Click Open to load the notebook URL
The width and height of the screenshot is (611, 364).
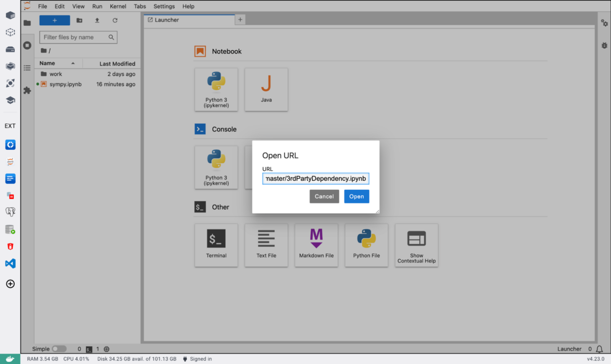[x=357, y=196]
